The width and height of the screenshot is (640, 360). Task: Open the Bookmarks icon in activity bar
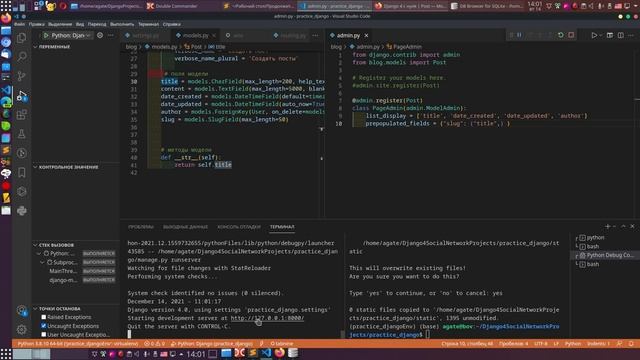22,172
